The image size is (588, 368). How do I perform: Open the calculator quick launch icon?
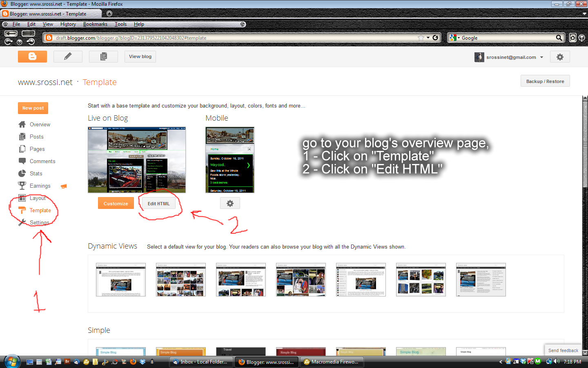click(39, 362)
